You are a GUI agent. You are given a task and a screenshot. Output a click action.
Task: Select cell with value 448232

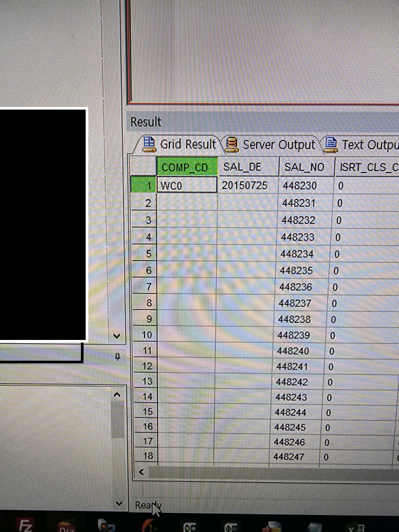304,220
